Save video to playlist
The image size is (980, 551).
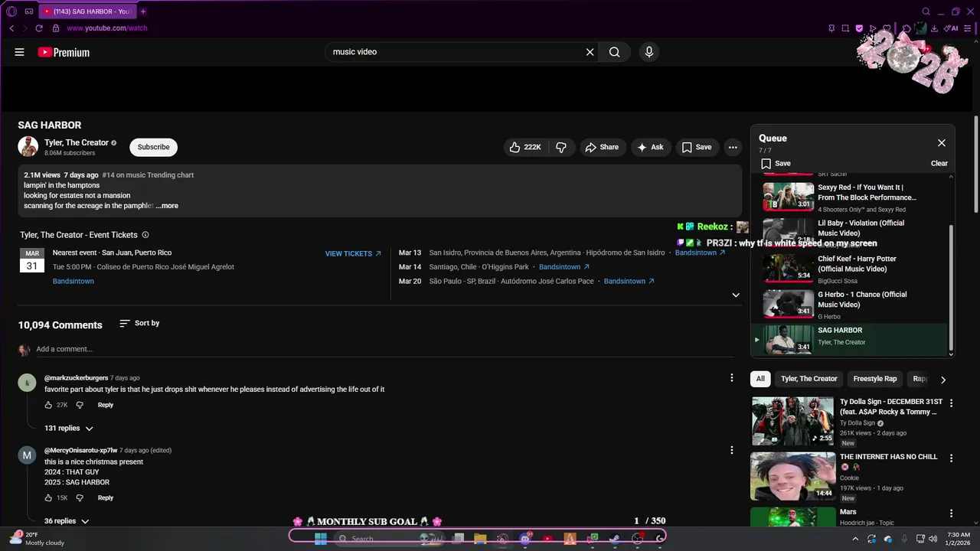pyautogui.click(x=697, y=147)
